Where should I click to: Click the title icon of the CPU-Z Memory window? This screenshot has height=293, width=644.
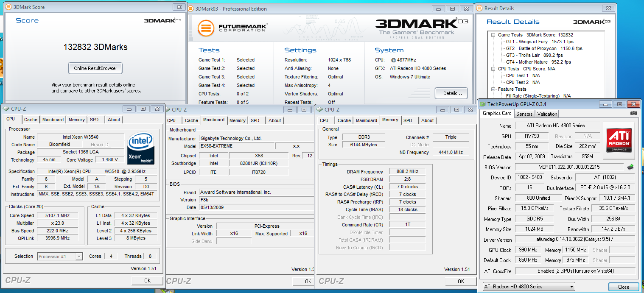click(320, 110)
